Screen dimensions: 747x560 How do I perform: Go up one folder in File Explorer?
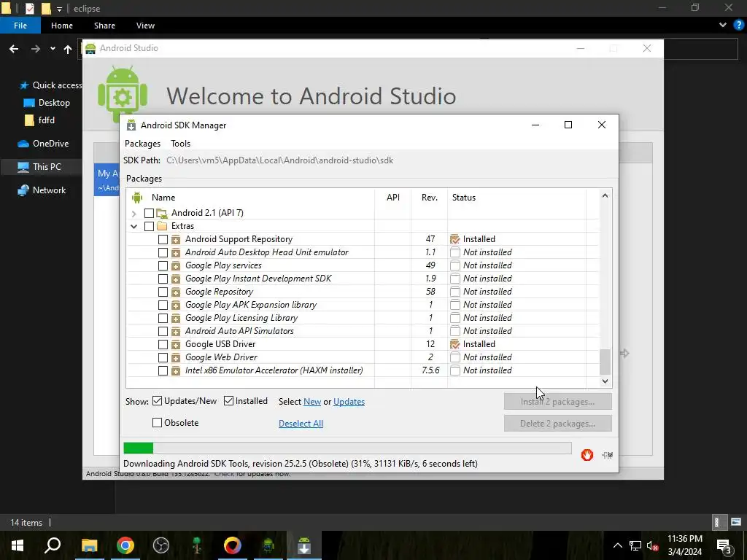click(68, 49)
